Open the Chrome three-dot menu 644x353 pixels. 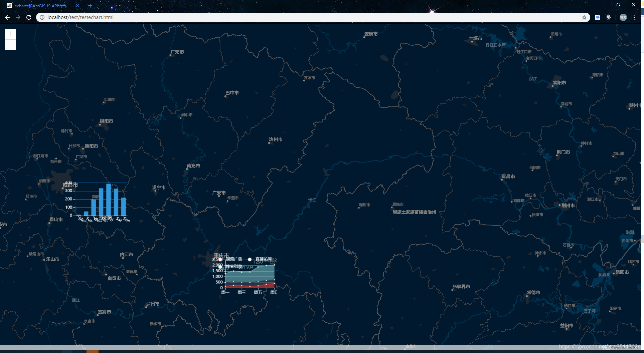(x=634, y=17)
